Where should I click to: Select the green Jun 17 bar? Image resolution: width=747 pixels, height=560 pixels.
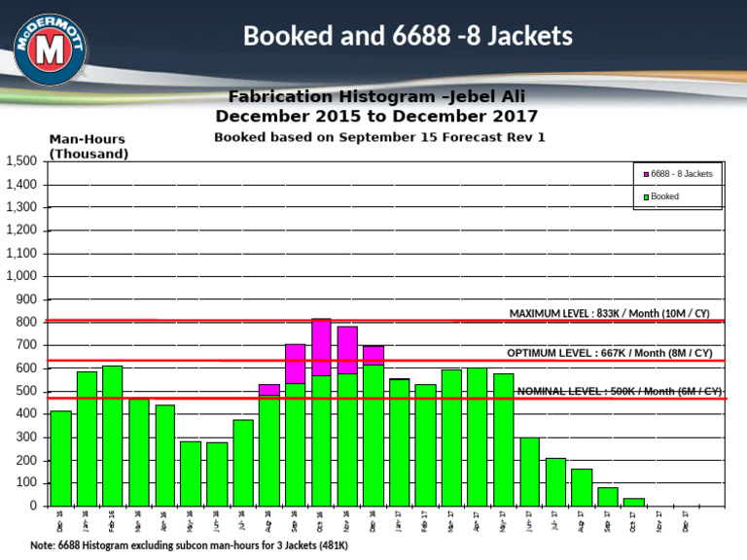click(x=530, y=472)
